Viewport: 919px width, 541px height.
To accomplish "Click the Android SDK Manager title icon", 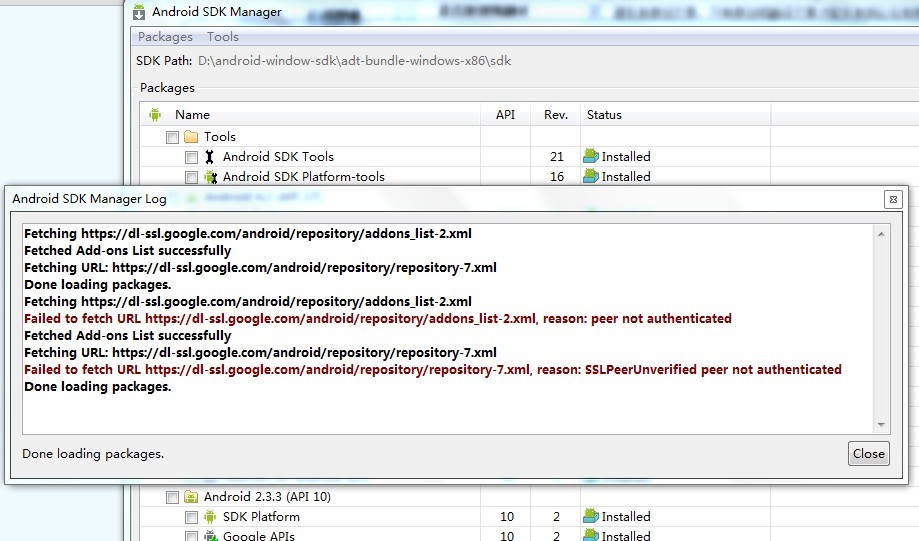I will [x=139, y=12].
